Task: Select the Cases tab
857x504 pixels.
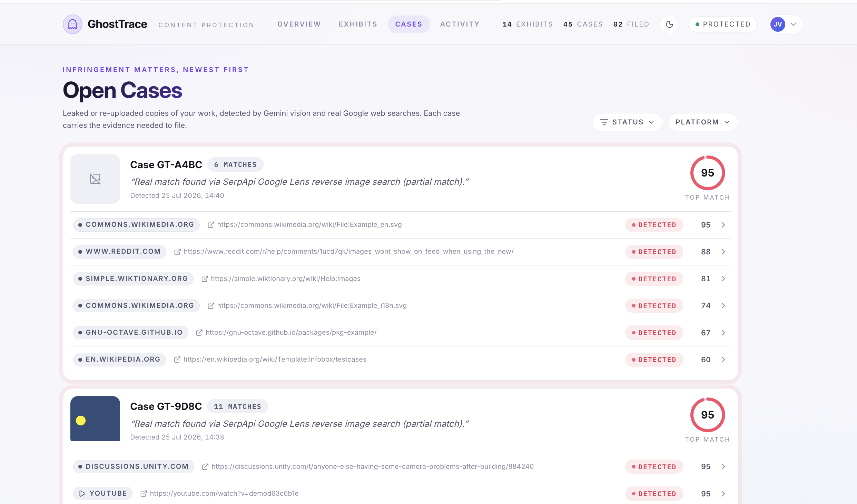Action: click(409, 24)
